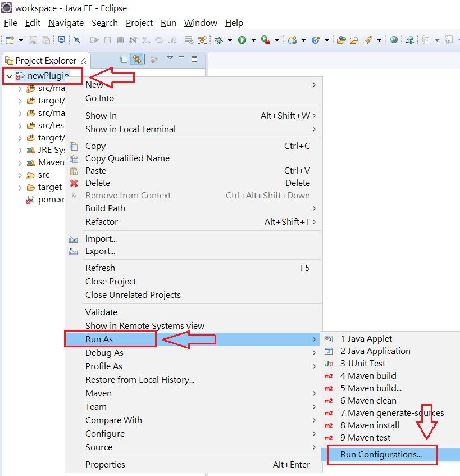Click the green Run play icon
The width and height of the screenshot is (460, 476).
tap(242, 40)
